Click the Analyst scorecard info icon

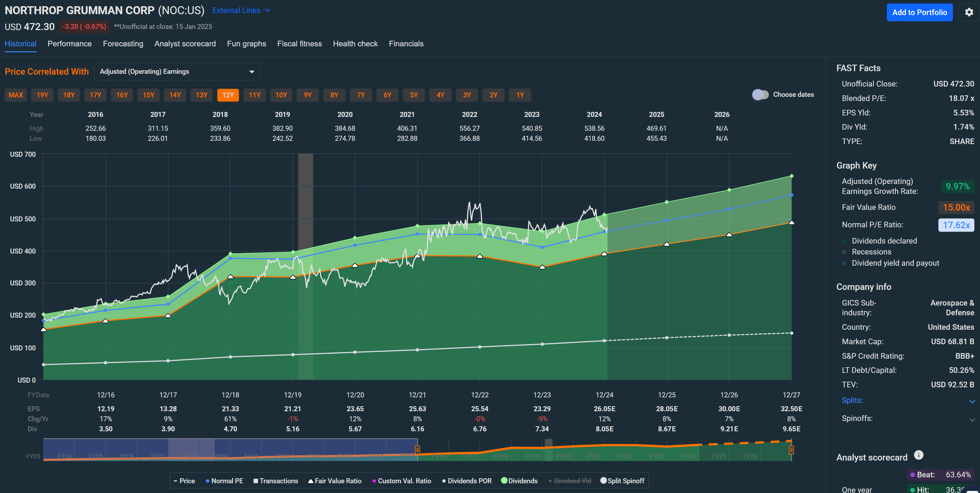918,455
